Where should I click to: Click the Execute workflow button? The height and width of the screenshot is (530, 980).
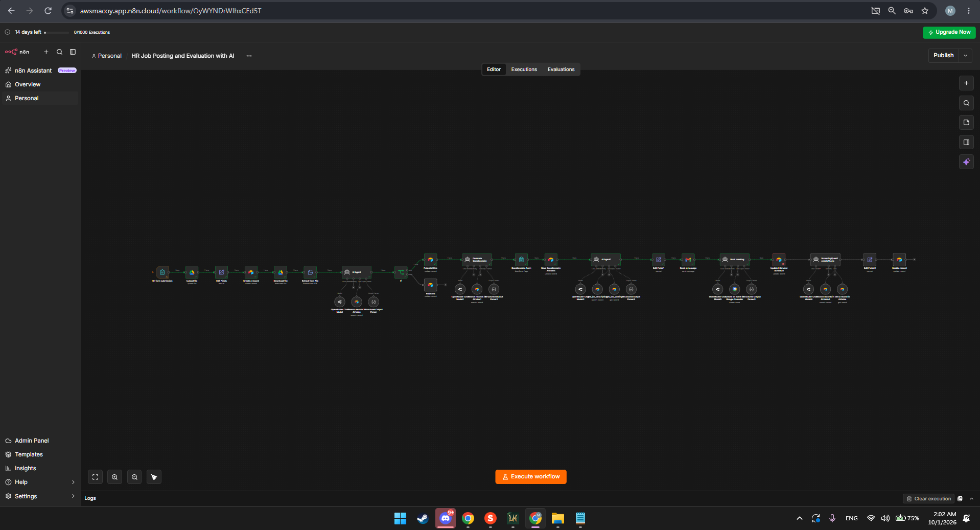[x=531, y=476]
